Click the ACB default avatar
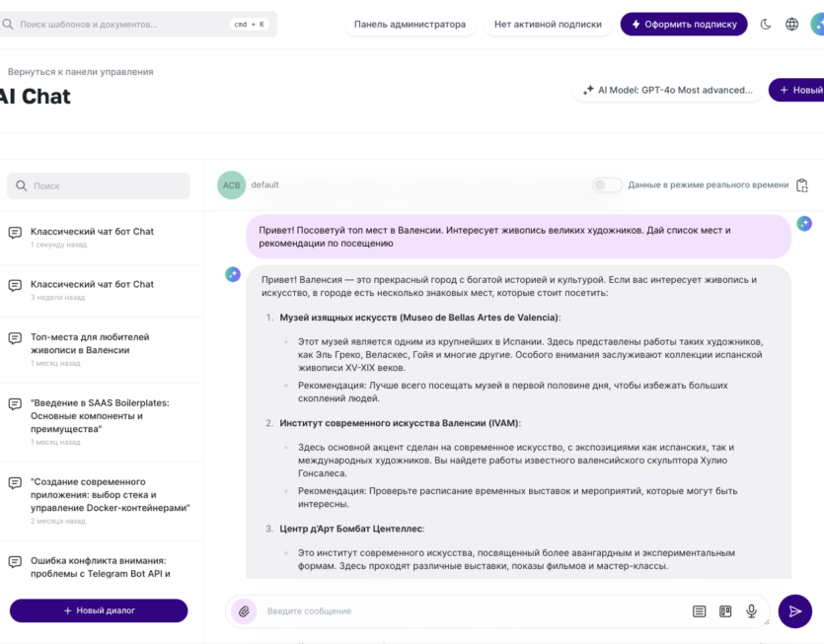 coord(231,185)
